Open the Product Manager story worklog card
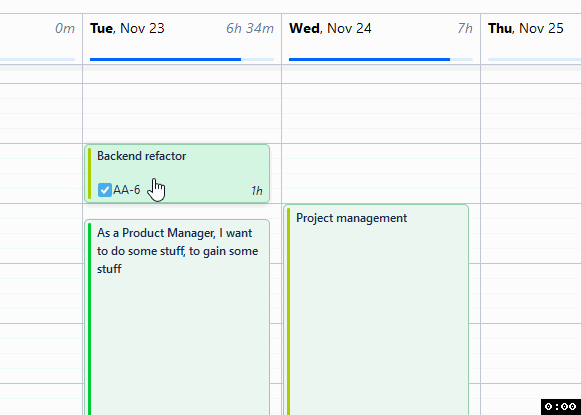This screenshot has width=581, height=415. (x=177, y=317)
